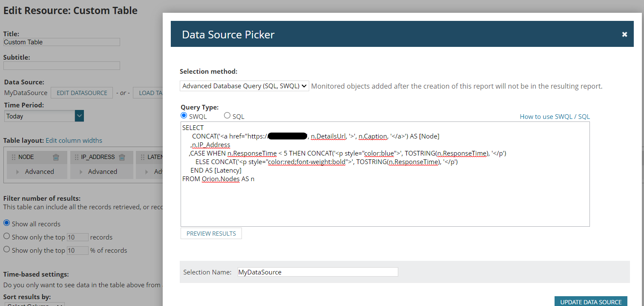Choose Show all records option
The height and width of the screenshot is (306, 644).
[x=6, y=223]
